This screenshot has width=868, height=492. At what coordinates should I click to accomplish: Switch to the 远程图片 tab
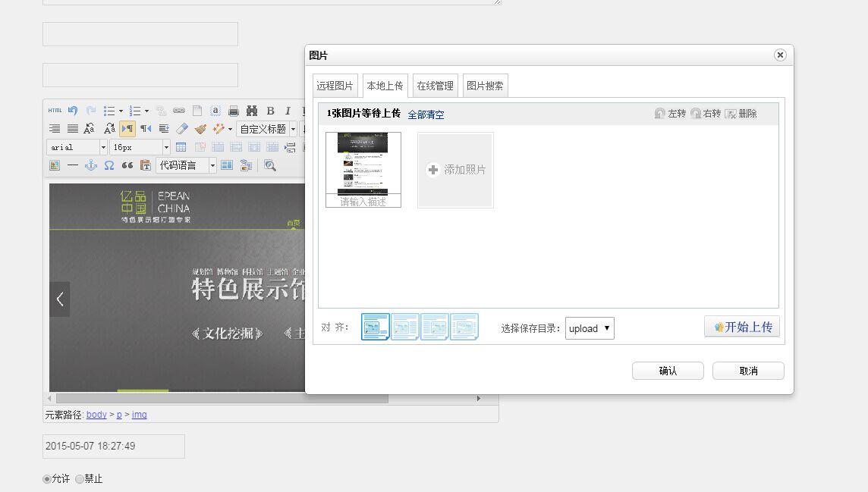(335, 86)
